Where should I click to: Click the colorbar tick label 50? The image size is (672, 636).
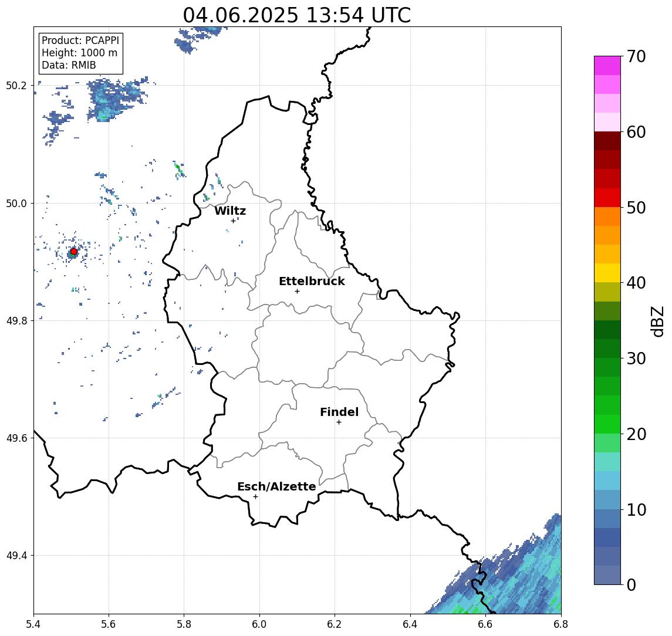[636, 208]
